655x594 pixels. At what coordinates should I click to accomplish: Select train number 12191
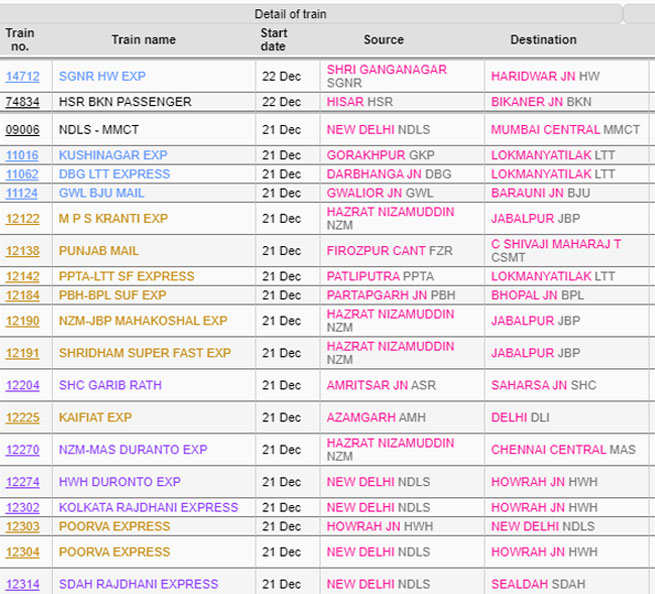pyautogui.click(x=22, y=354)
